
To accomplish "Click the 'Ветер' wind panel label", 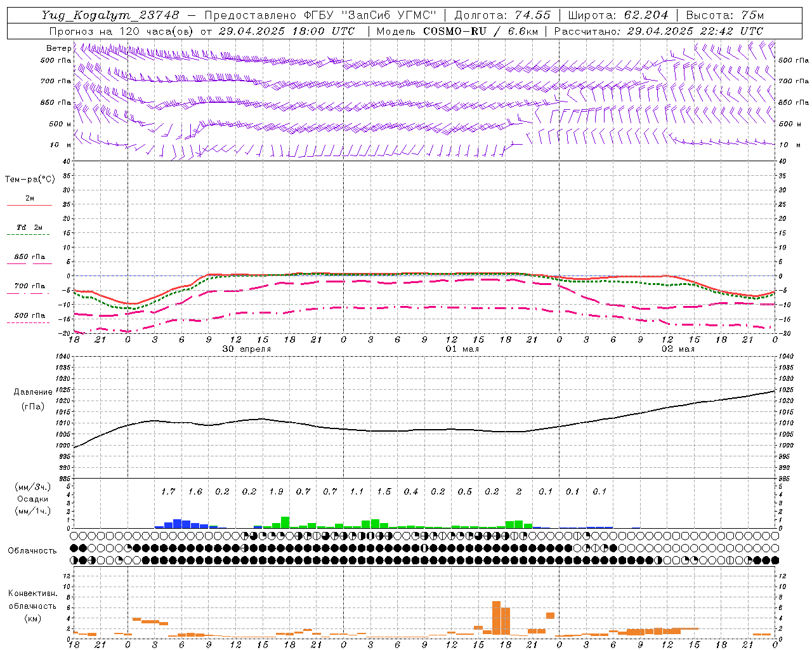I will tap(59, 48).
